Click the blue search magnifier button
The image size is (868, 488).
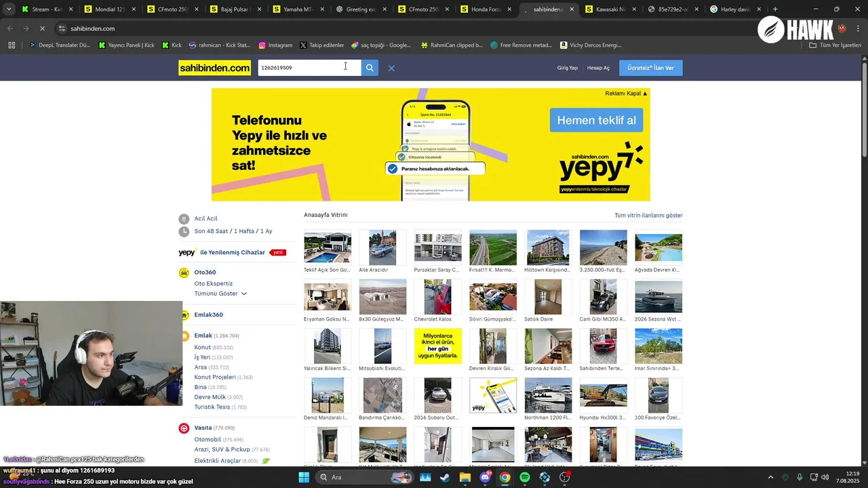click(x=370, y=68)
